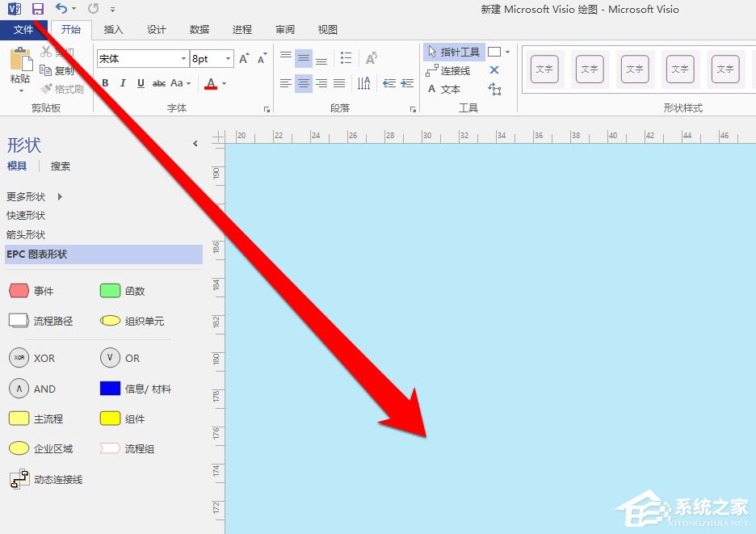Click the 格式刷 (Format Painter) icon
This screenshot has height=534, width=756.
coord(62,89)
